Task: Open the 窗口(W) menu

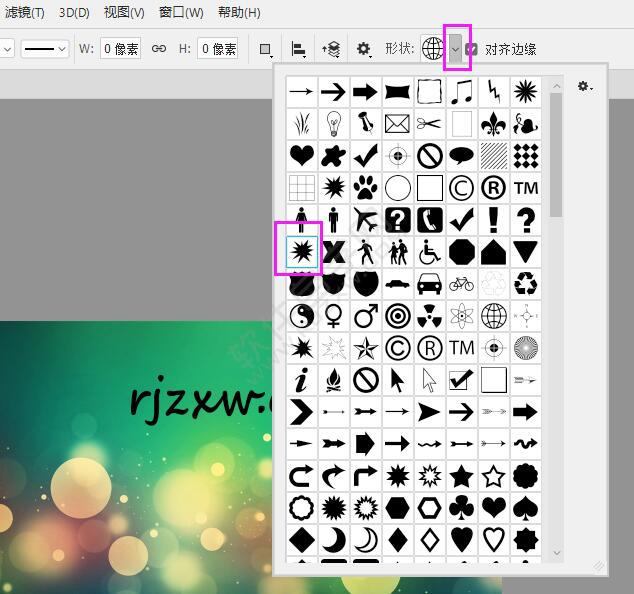Action: pos(181,13)
